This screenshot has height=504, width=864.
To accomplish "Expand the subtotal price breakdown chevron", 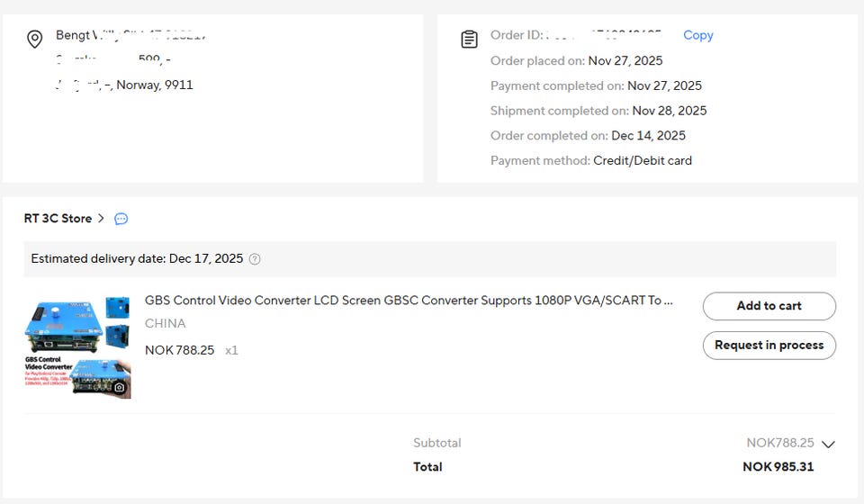I will tap(829, 444).
